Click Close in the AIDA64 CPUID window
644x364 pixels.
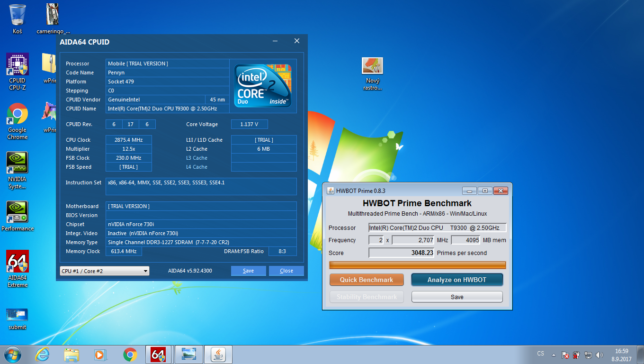pyautogui.click(x=286, y=271)
